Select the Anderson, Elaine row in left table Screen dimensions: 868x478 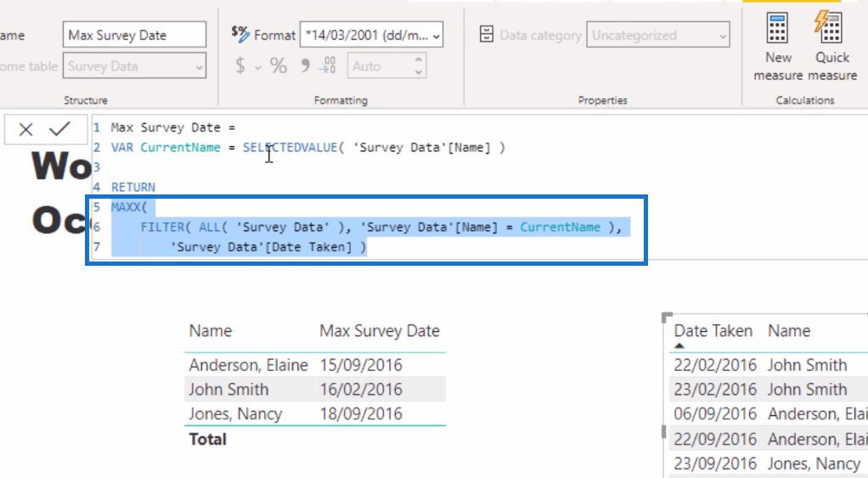point(315,365)
